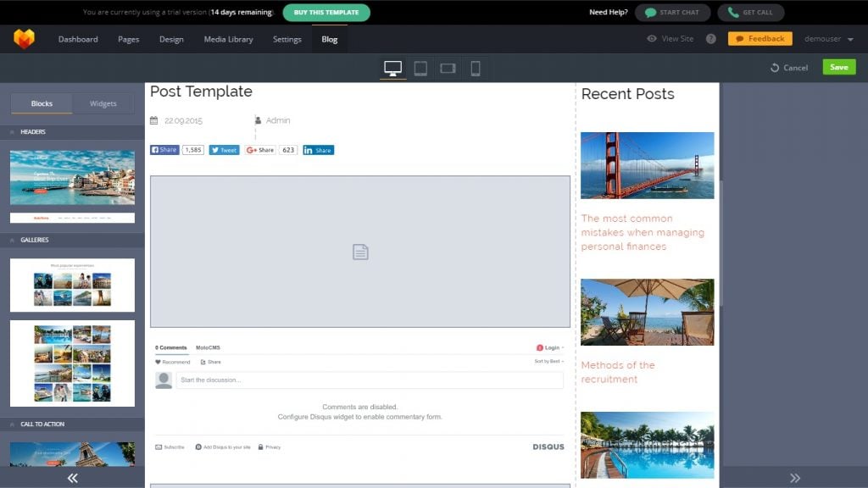Switch to mobile phone preview icon

tap(476, 69)
